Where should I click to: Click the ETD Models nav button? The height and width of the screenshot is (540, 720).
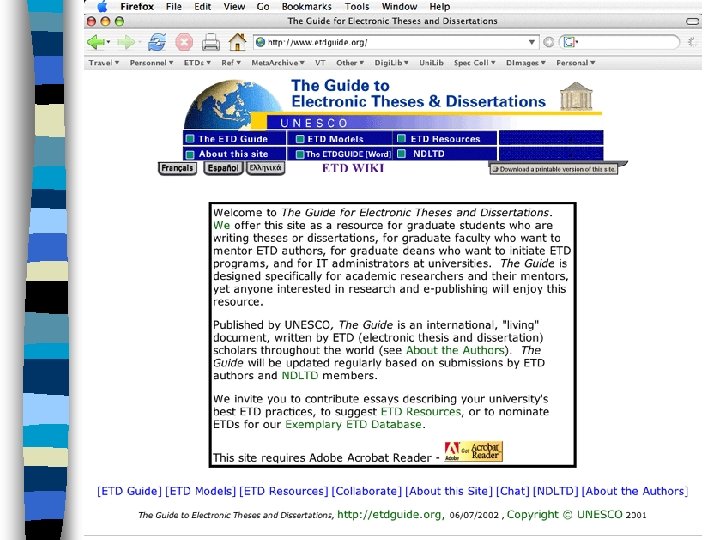coord(339,139)
